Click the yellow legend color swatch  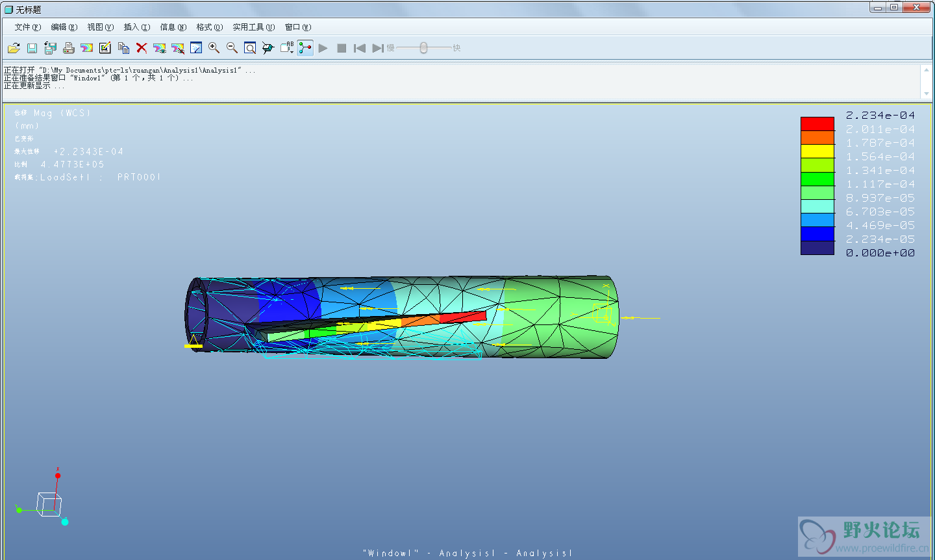coord(817,151)
